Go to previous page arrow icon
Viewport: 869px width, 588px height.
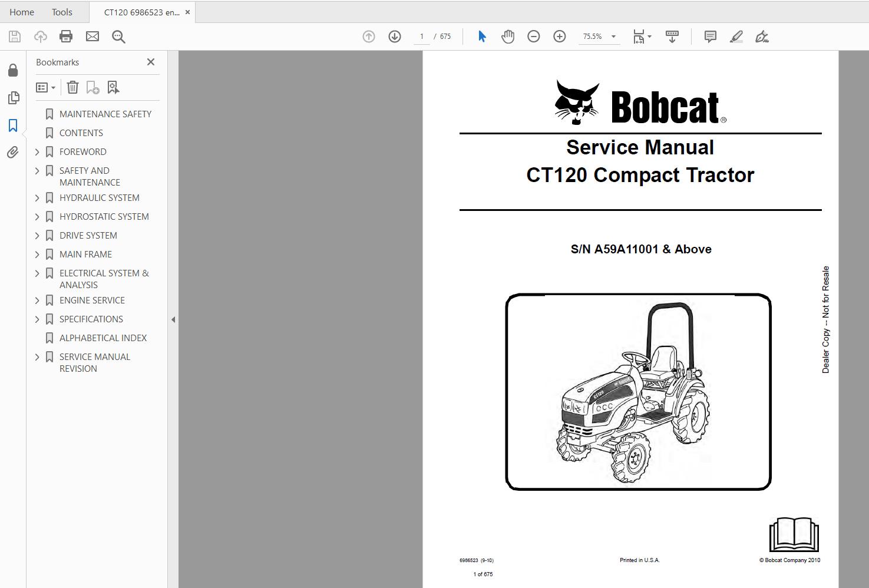[x=369, y=37]
